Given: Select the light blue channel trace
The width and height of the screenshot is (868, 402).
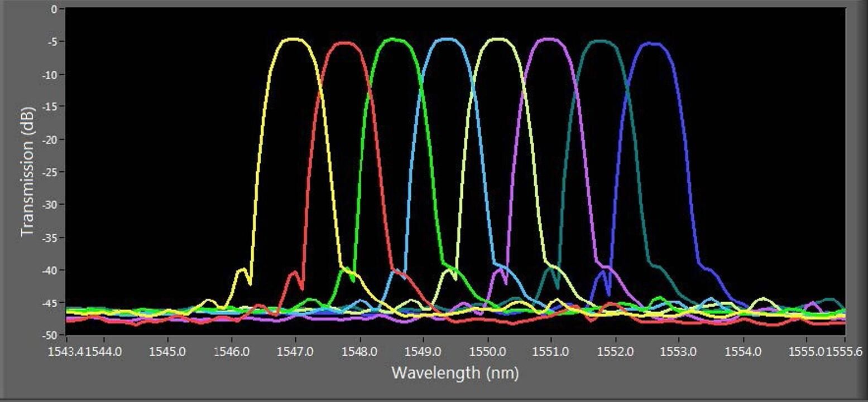Looking at the screenshot, I should 447,40.
